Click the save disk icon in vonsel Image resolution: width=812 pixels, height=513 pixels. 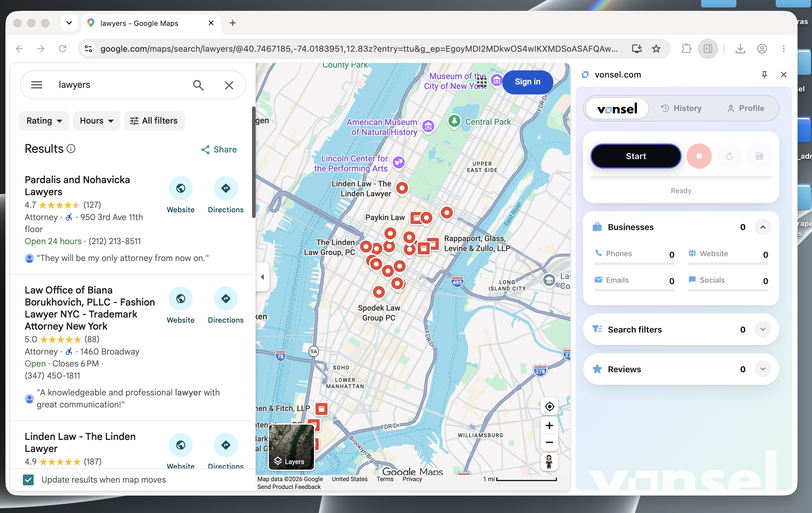tap(759, 156)
